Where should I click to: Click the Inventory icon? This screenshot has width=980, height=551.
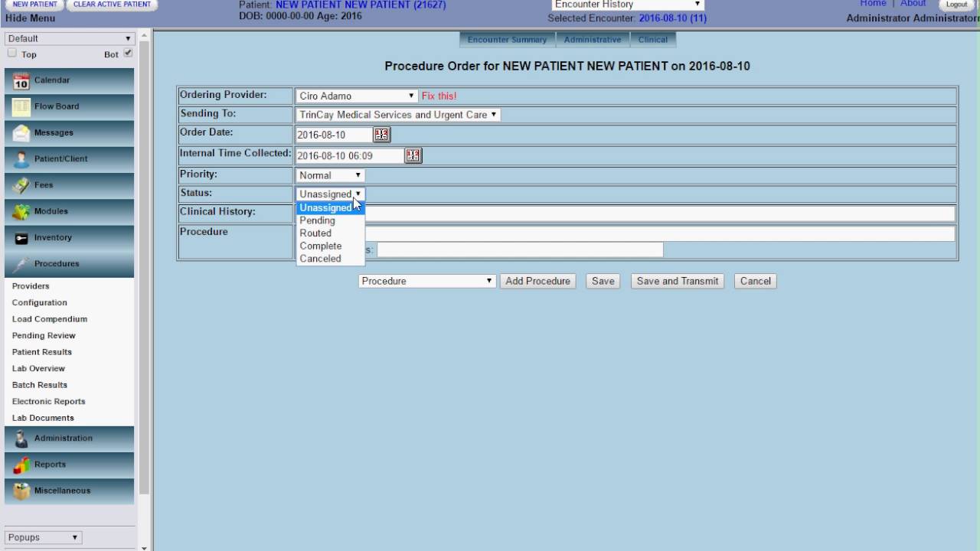(x=21, y=238)
